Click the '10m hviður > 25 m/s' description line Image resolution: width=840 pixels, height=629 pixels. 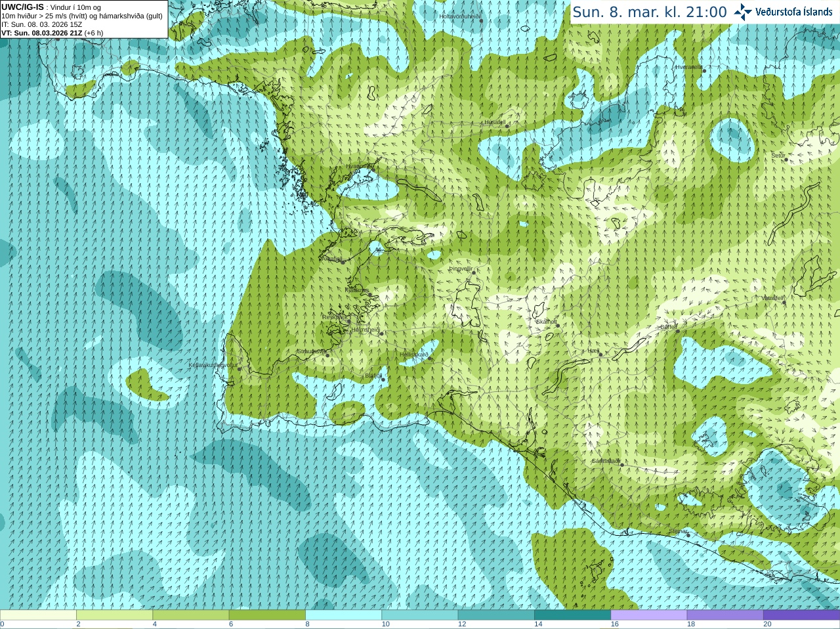coord(82,16)
